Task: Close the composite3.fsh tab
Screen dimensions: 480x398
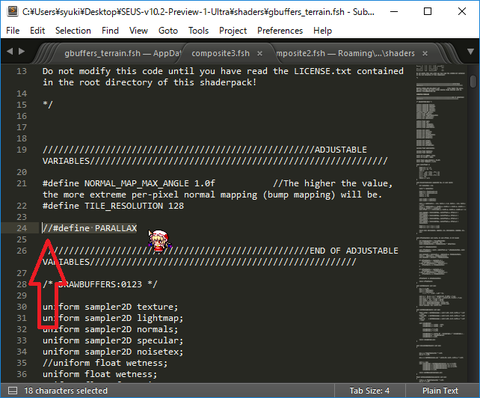Action: [x=260, y=54]
